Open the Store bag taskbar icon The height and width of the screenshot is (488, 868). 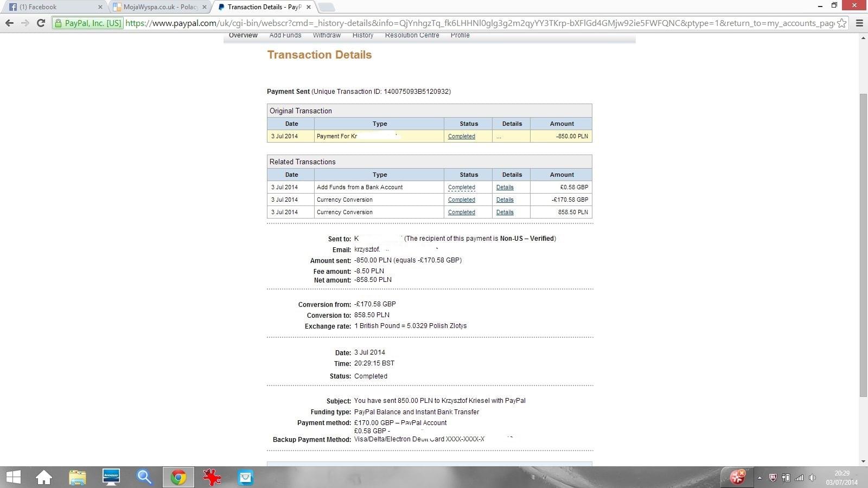pyautogui.click(x=246, y=477)
